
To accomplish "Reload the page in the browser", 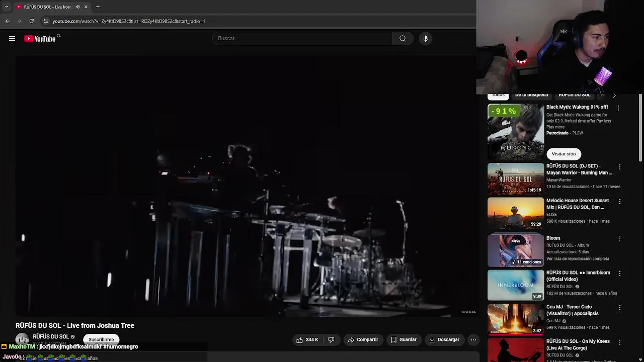I will click(x=31, y=21).
